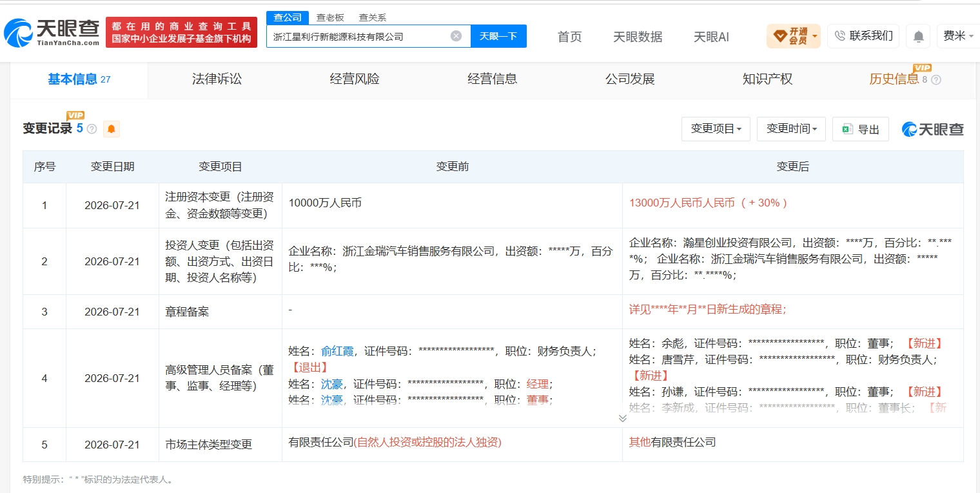
Task: Click 联系我们 phone icon button
Action: coord(863,36)
